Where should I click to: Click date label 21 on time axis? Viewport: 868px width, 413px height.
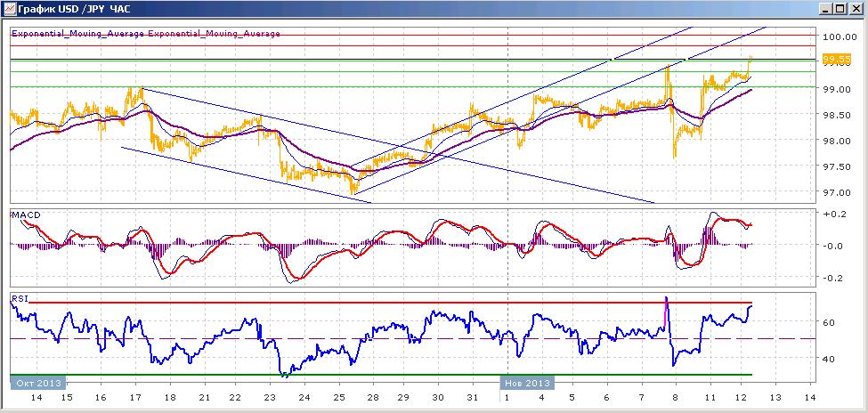pos(204,398)
